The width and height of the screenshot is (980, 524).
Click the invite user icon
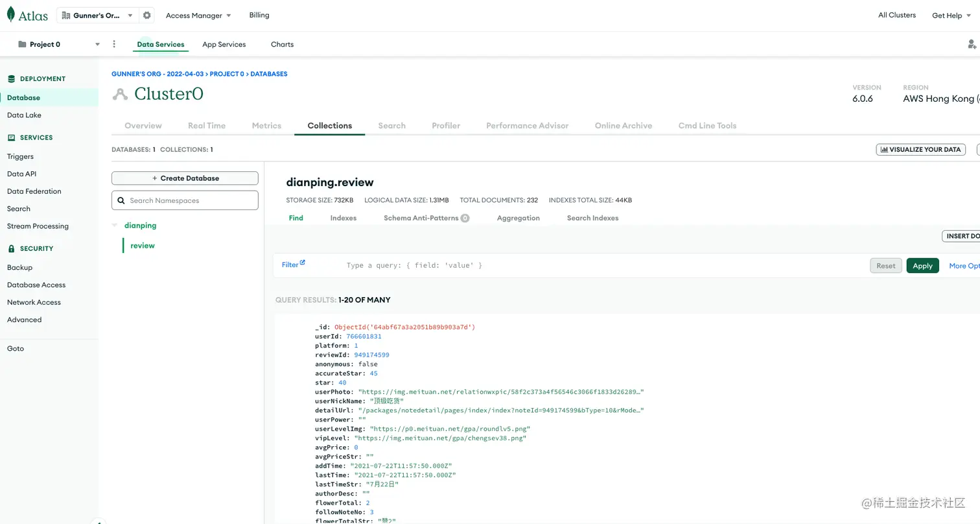click(x=972, y=44)
